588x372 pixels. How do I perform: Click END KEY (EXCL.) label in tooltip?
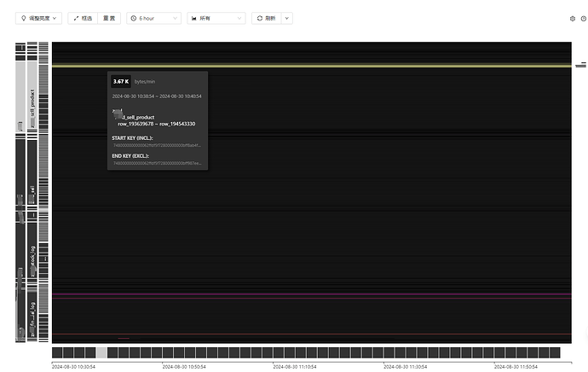(130, 156)
